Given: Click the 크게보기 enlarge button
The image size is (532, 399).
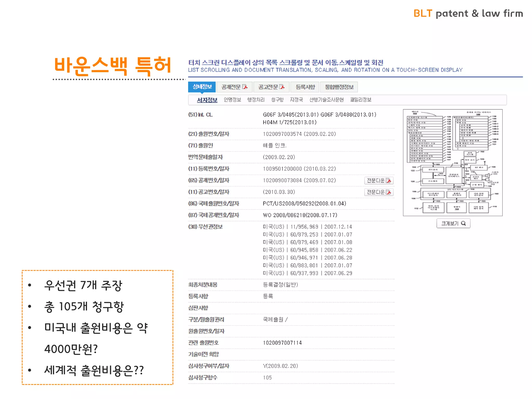Looking at the screenshot, I should tap(453, 223).
